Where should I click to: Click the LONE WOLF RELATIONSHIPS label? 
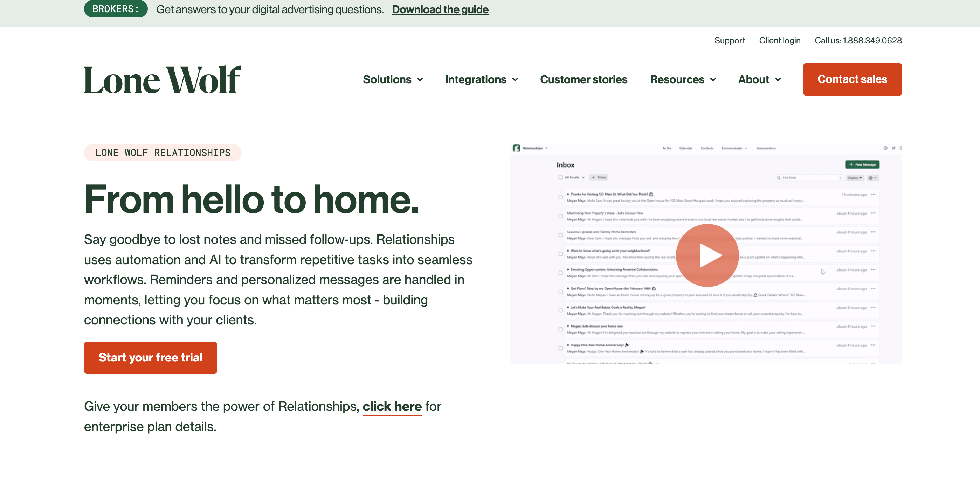click(163, 153)
